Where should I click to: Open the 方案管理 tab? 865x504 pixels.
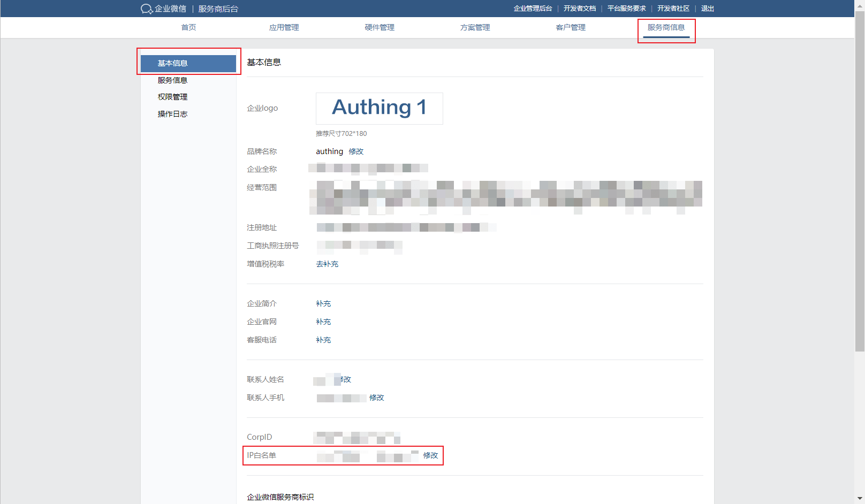tap(474, 27)
